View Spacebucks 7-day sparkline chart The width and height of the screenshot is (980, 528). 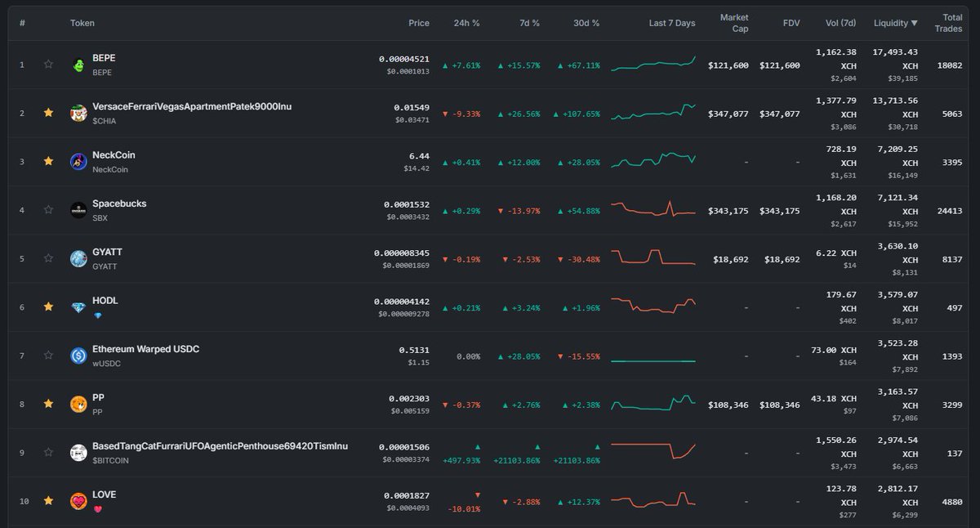click(653, 209)
